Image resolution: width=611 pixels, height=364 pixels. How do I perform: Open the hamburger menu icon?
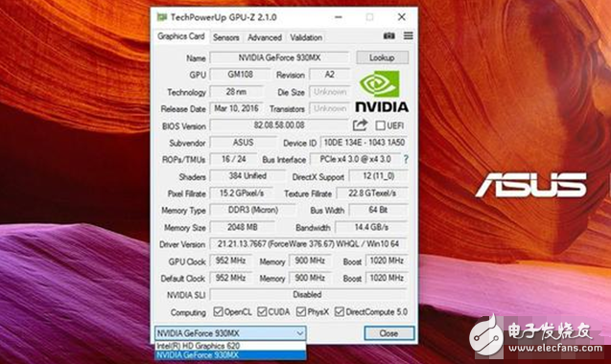[408, 35]
